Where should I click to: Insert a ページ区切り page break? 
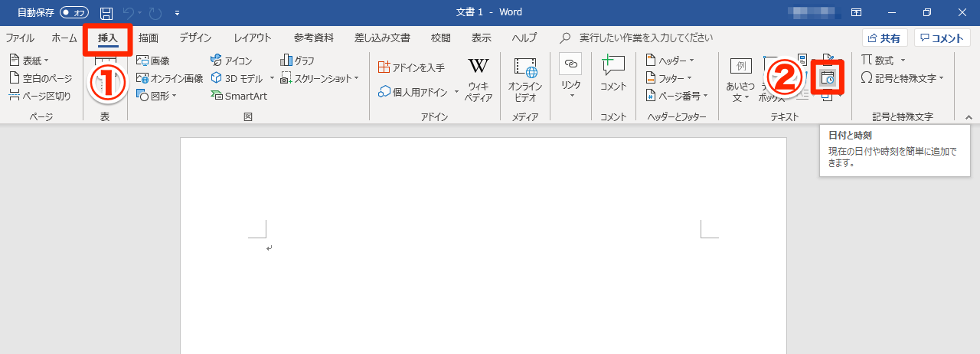pos(40,95)
